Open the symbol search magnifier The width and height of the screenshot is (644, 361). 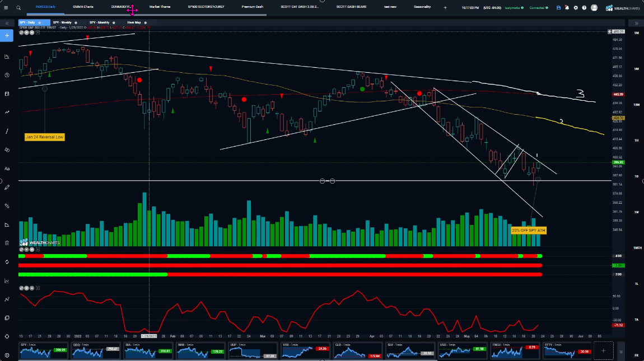tap(18, 7)
